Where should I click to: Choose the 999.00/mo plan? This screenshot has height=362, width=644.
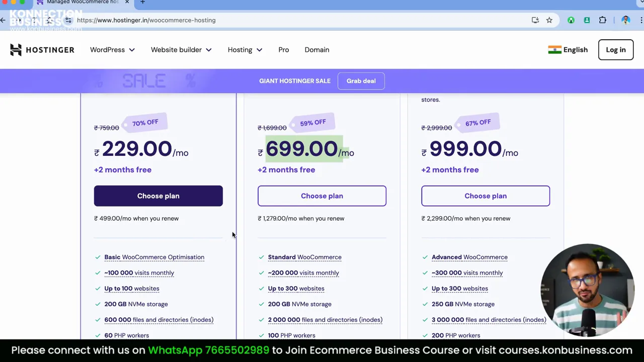[486, 196]
